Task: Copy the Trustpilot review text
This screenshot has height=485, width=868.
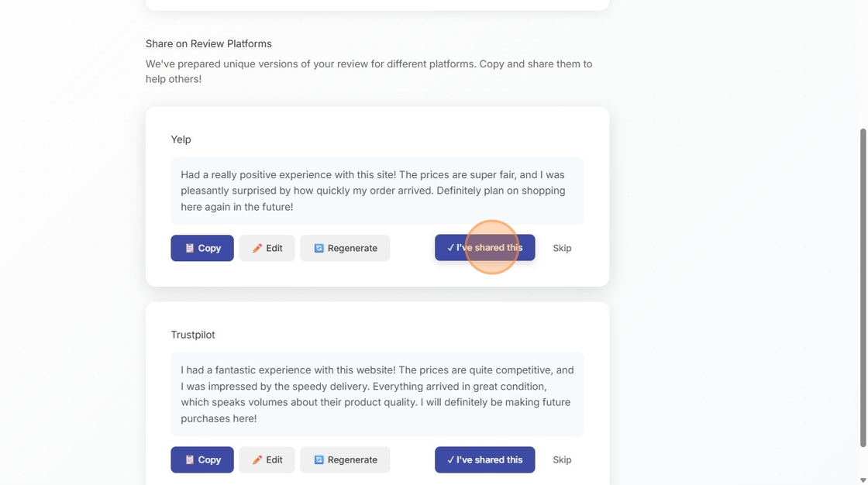Action: pos(202,459)
